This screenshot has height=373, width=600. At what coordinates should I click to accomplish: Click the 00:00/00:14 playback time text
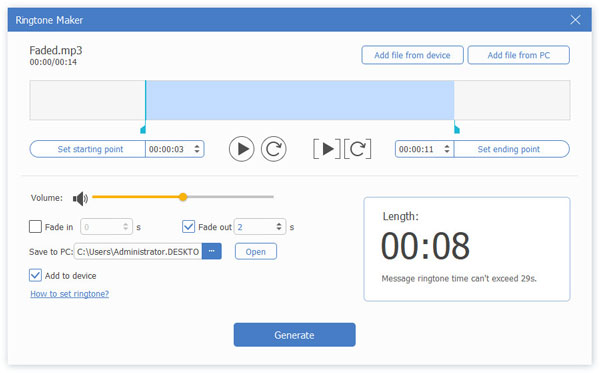click(x=53, y=62)
